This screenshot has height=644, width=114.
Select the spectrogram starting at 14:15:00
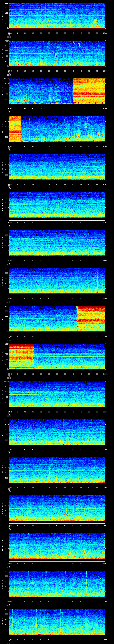(x=57, y=53)
